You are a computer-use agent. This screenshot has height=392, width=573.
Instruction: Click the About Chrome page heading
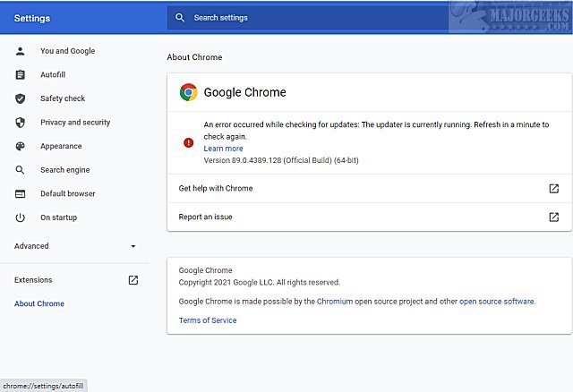click(194, 57)
